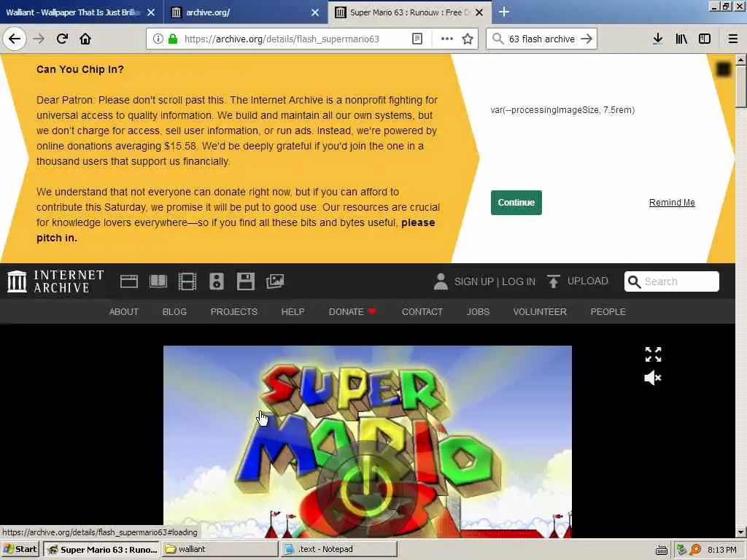The height and width of the screenshot is (560, 747).
Task: Open the ABOUT menu item
Action: point(124,312)
